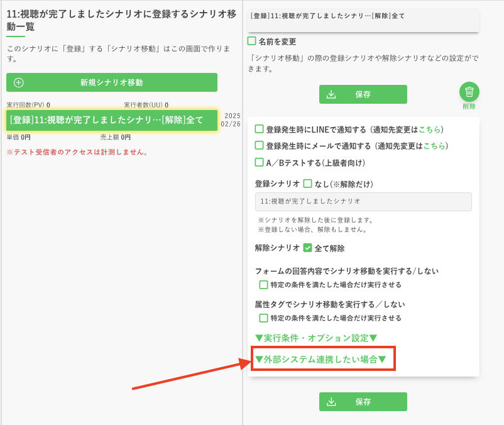Enable the 名前を変更 checkbox
504x425 pixels.
click(252, 41)
